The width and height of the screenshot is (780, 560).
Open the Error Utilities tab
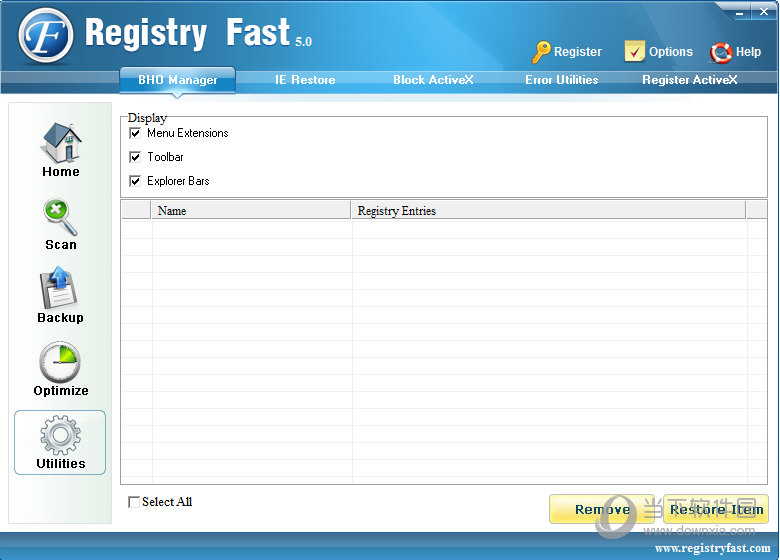coord(562,80)
